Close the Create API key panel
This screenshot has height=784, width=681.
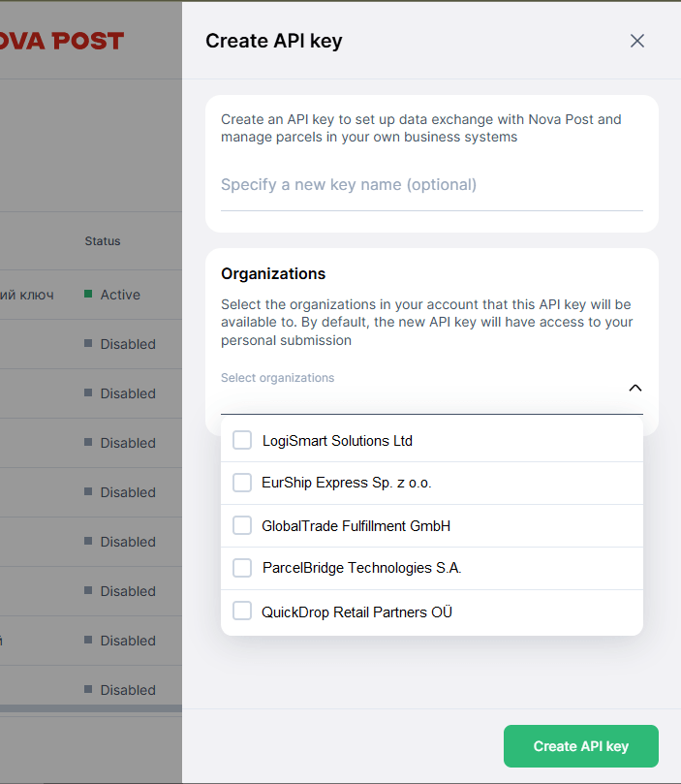pos(637,41)
